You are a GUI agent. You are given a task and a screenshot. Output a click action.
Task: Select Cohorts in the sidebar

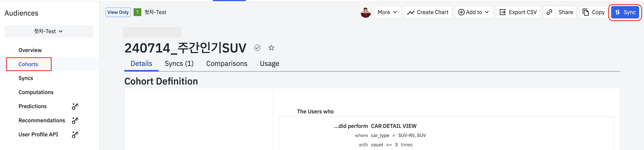click(x=28, y=64)
